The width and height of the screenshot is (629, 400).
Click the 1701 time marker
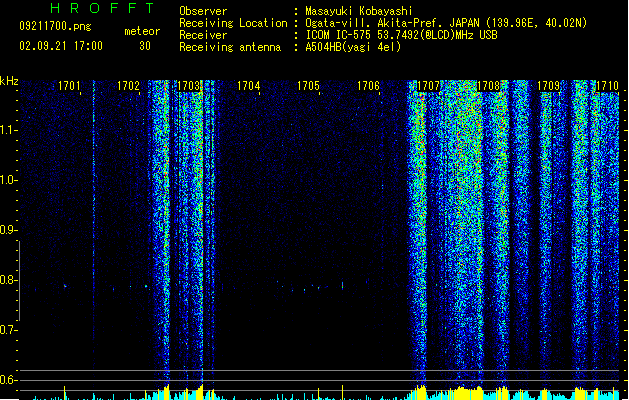coord(69,86)
